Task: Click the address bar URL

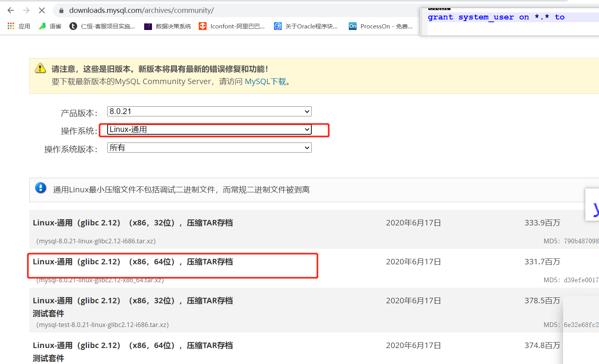Action: [x=141, y=11]
